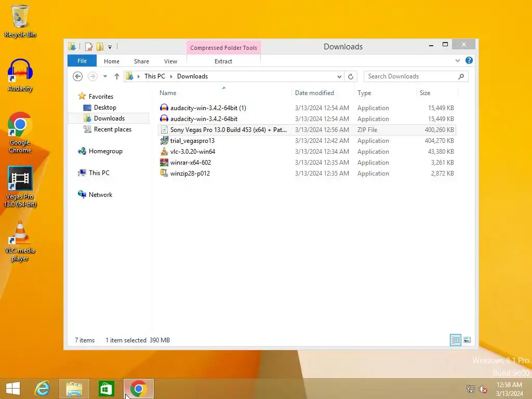Click the search magnifier icon
The width and height of the screenshot is (532, 399).
461,76
